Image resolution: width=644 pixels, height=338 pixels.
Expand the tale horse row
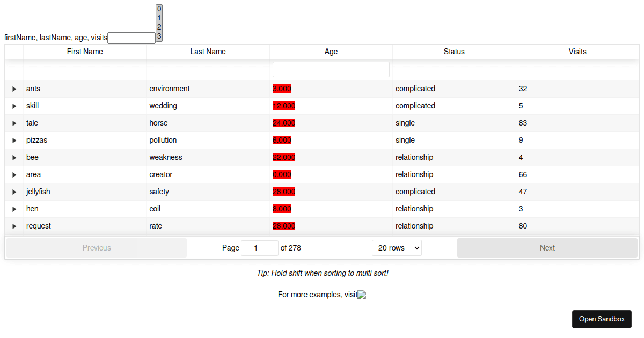[x=14, y=123]
